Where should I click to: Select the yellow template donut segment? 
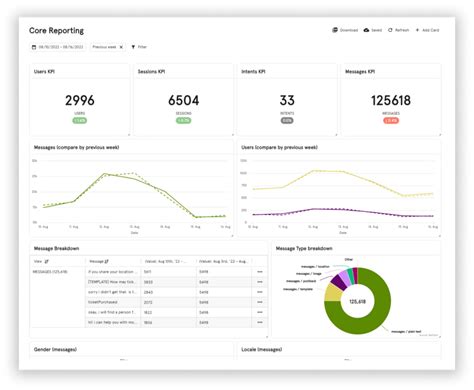[x=333, y=293]
